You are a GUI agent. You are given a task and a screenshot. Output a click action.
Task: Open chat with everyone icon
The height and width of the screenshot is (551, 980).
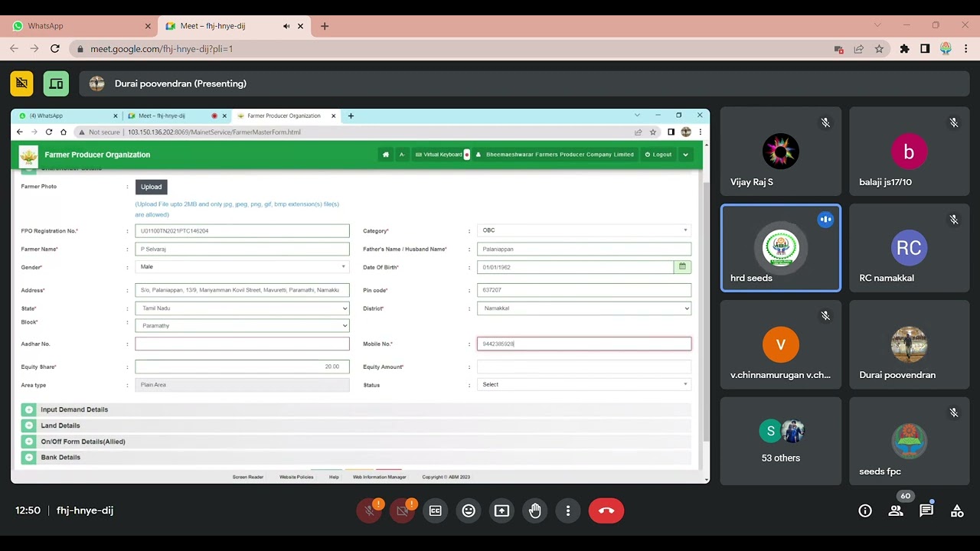[x=926, y=510]
